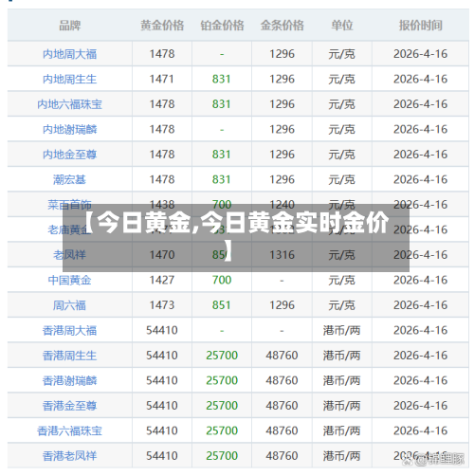Select the 金条价格 column header
Viewport: 474px width, 476px height.
[x=282, y=26]
